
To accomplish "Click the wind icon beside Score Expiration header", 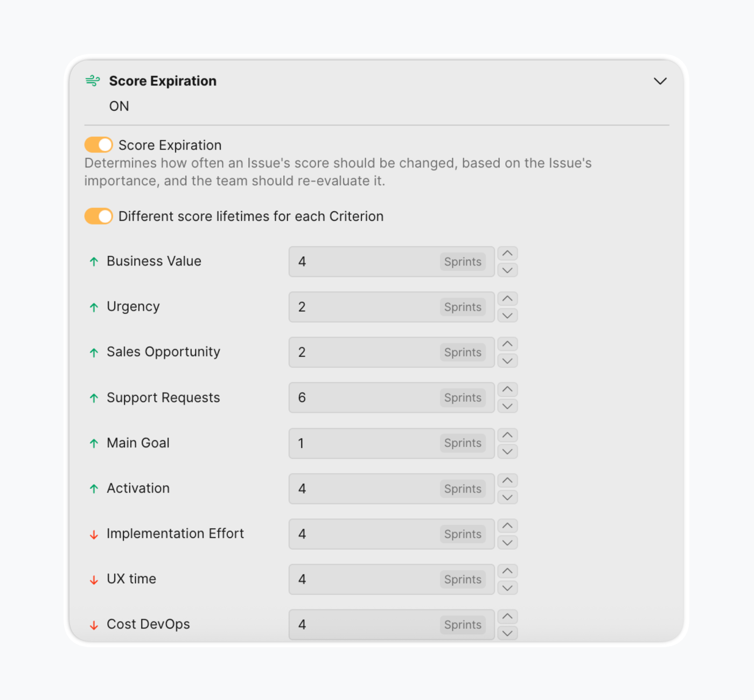I will [93, 81].
